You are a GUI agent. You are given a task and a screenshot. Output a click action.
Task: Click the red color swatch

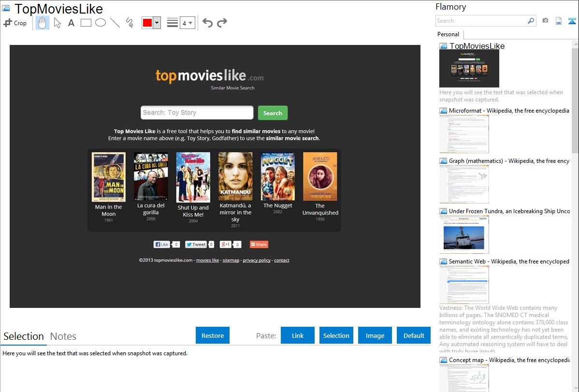(x=147, y=23)
